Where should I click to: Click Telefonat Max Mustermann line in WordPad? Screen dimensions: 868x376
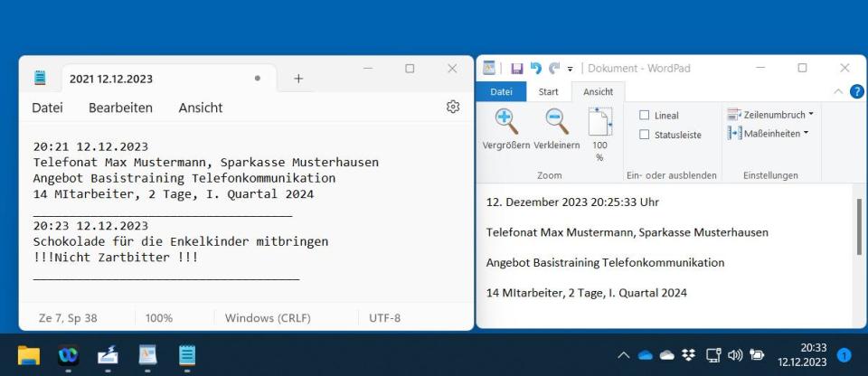tap(627, 232)
